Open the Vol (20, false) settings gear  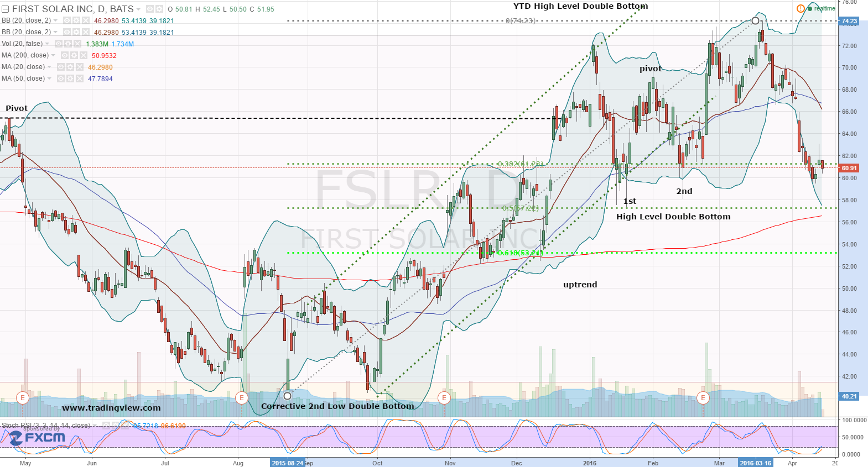67,44
